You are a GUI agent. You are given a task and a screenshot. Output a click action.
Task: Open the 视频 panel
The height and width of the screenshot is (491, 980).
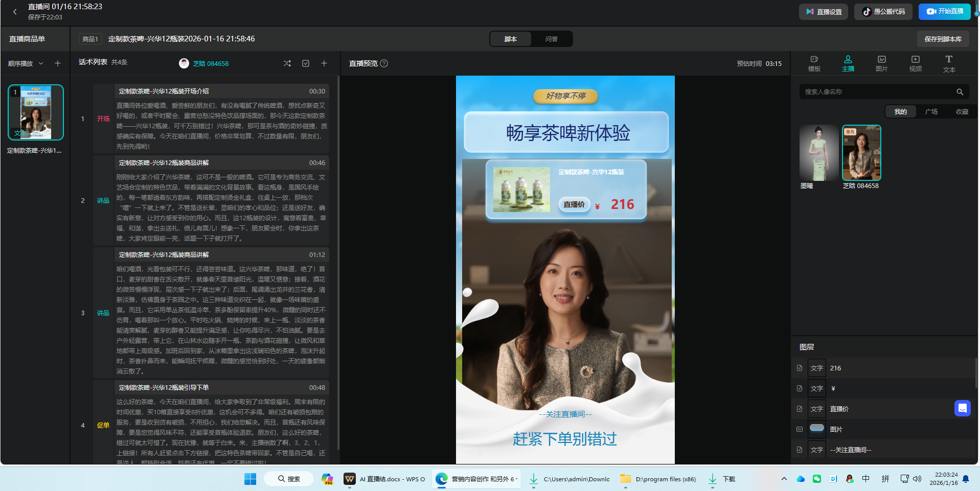(x=915, y=63)
